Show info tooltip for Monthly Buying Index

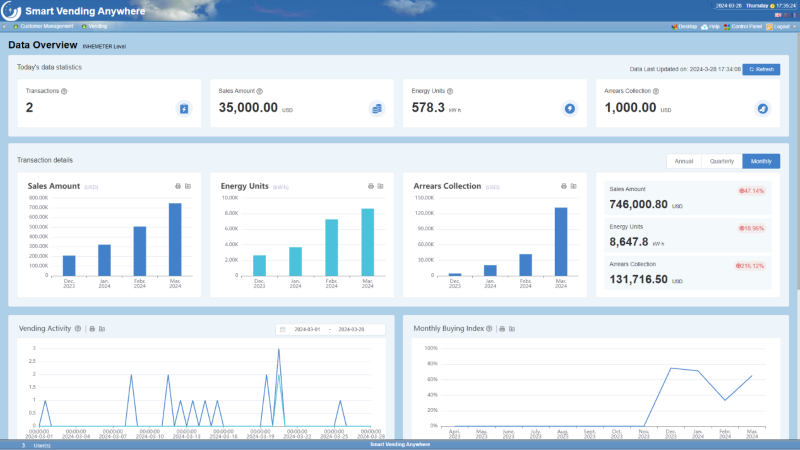pos(489,329)
